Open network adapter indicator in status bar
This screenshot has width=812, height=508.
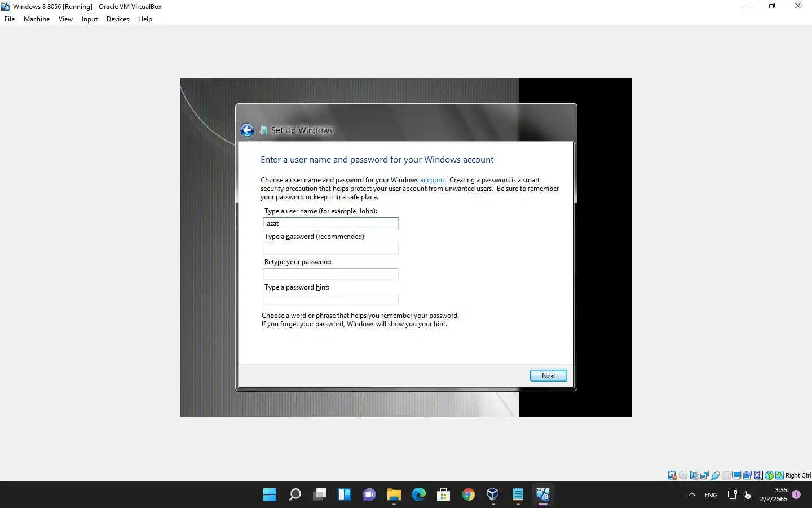(705, 475)
